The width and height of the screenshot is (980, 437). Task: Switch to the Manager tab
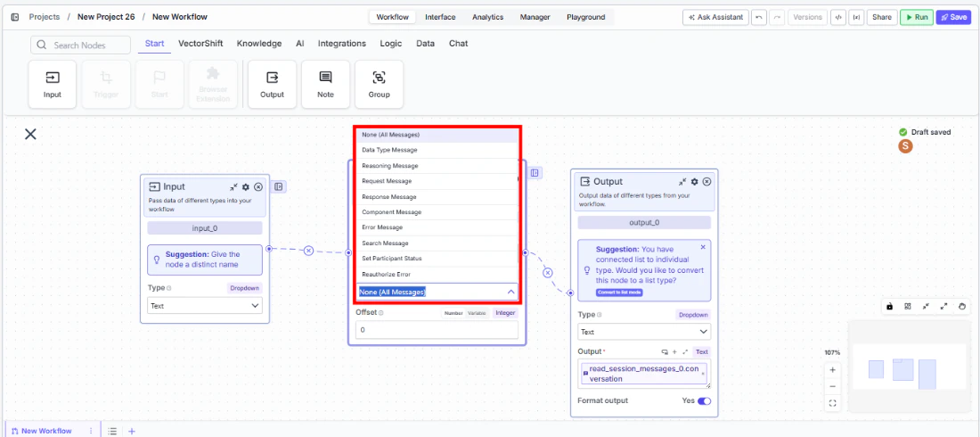pos(535,17)
